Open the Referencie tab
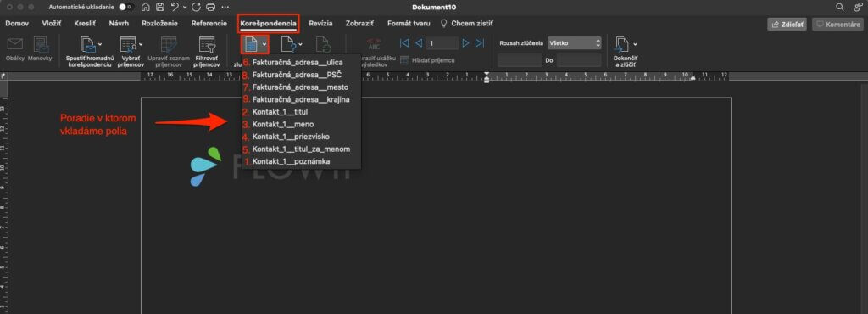The width and height of the screenshot is (868, 314). 209,23
